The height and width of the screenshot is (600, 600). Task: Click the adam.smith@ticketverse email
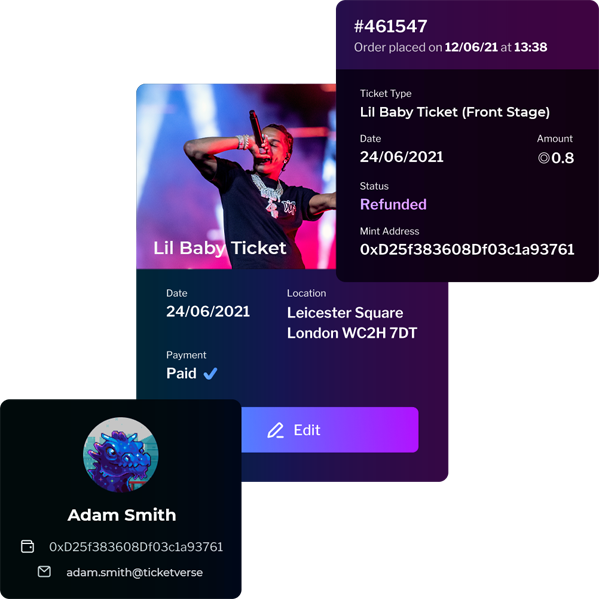point(134,572)
